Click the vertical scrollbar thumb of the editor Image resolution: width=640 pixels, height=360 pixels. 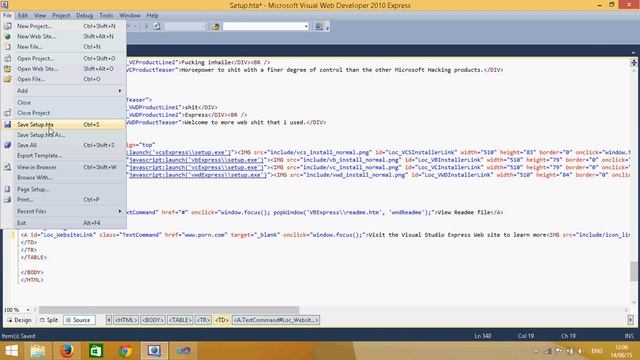pyautogui.click(x=633, y=271)
